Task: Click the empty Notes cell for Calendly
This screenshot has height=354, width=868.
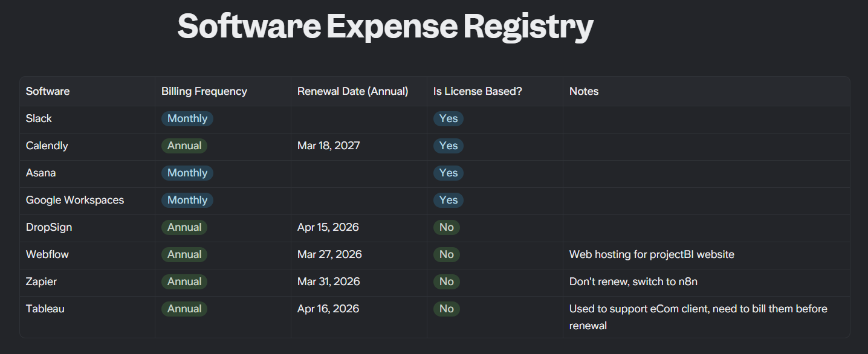Action: pos(707,146)
